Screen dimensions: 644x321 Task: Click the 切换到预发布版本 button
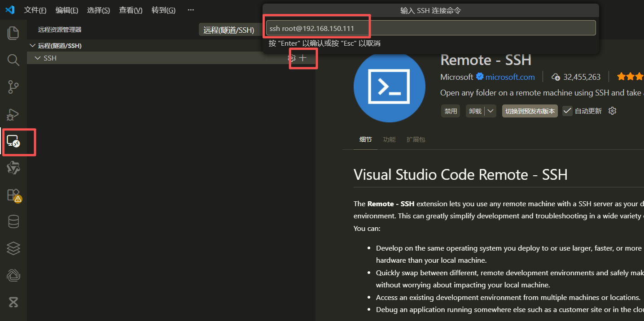coord(530,111)
